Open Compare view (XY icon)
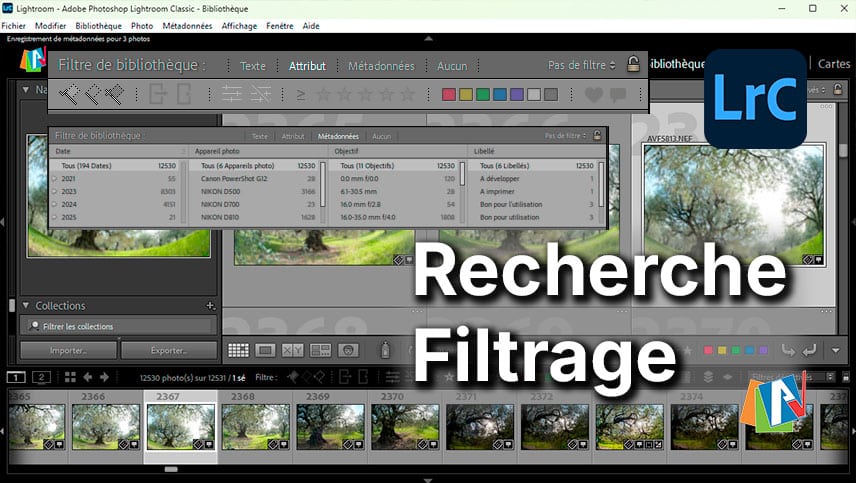The height and width of the screenshot is (483, 856). (x=293, y=350)
